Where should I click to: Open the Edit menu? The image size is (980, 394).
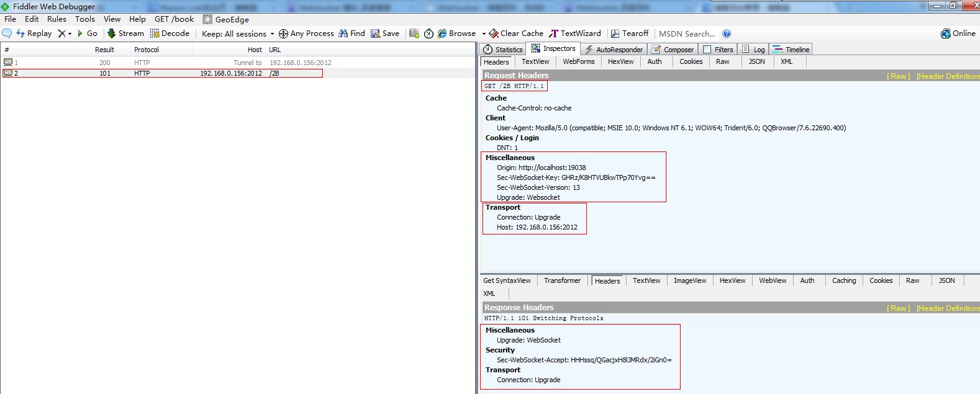[x=32, y=19]
